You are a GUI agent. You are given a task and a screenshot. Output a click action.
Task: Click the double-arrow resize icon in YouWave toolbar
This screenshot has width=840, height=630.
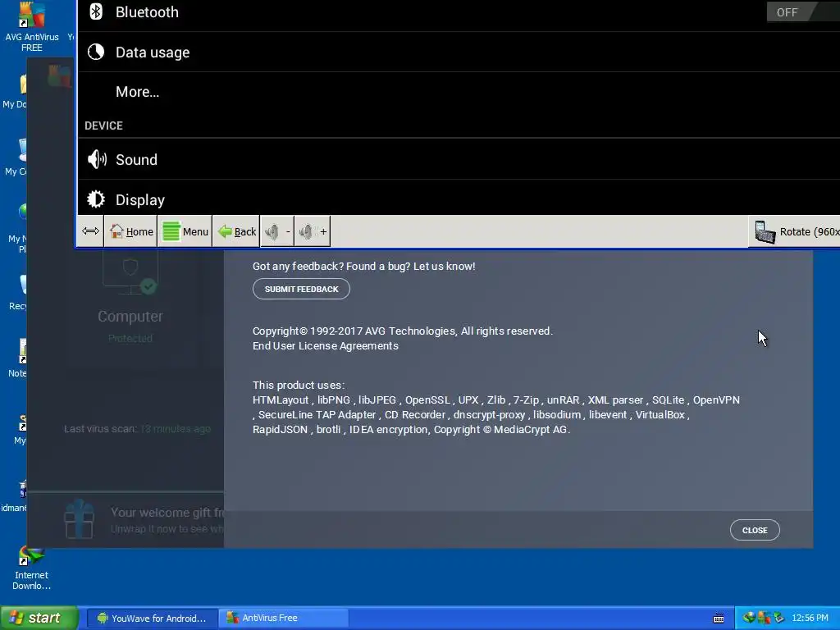90,231
